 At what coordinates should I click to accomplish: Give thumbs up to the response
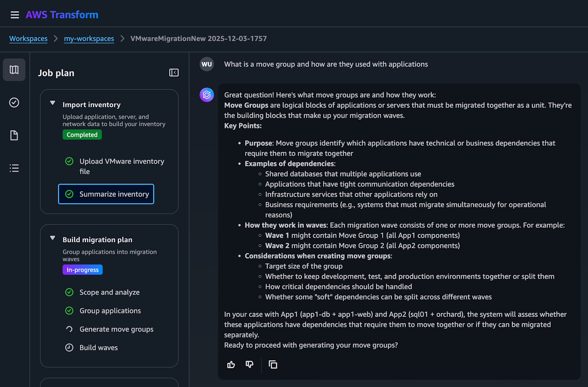231,364
